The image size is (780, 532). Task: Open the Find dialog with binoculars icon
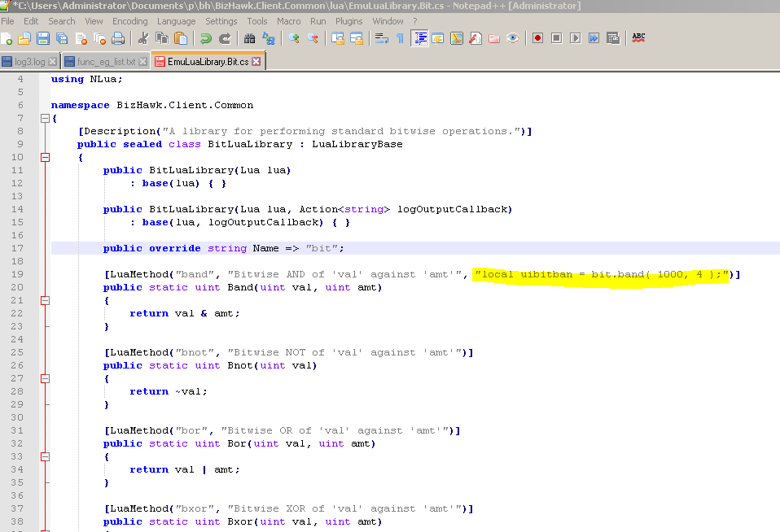[251, 37]
